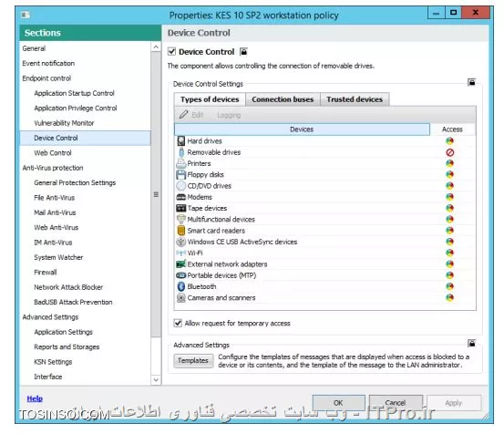Switch to the Trusted devices tab
504x434 pixels.
click(355, 99)
